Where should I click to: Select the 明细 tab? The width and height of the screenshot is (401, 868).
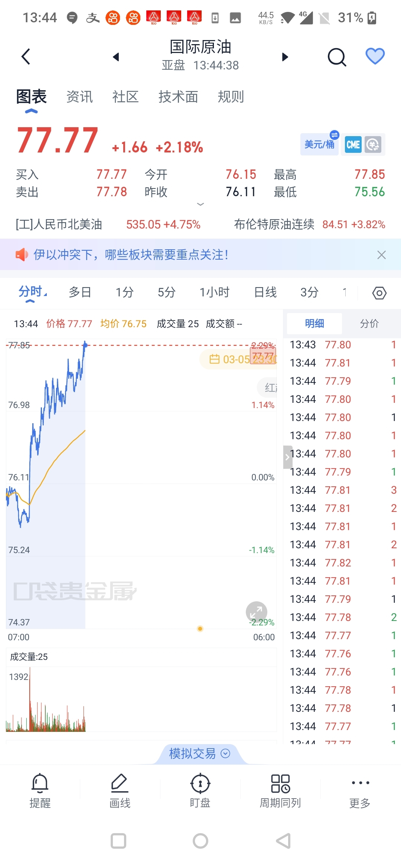click(314, 323)
